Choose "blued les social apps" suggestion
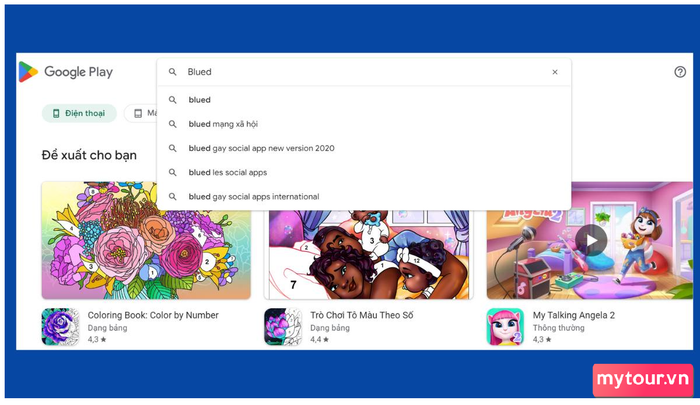700x405 pixels. pyautogui.click(x=364, y=172)
